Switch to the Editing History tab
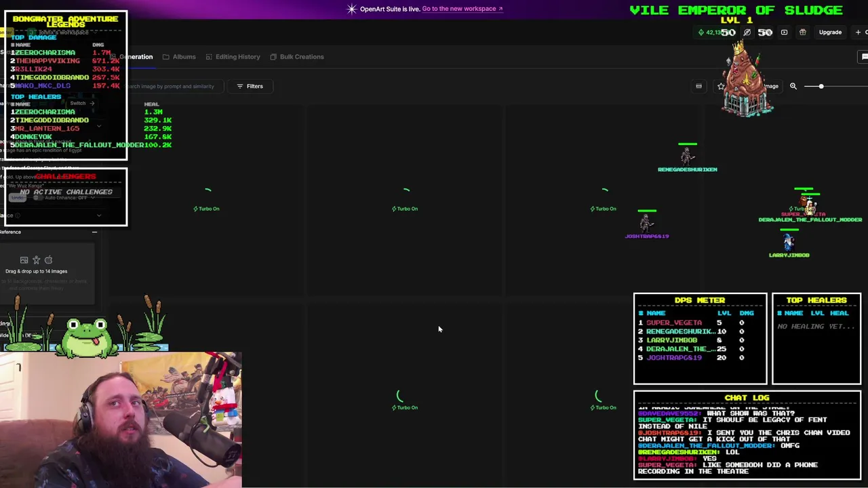 click(x=233, y=57)
